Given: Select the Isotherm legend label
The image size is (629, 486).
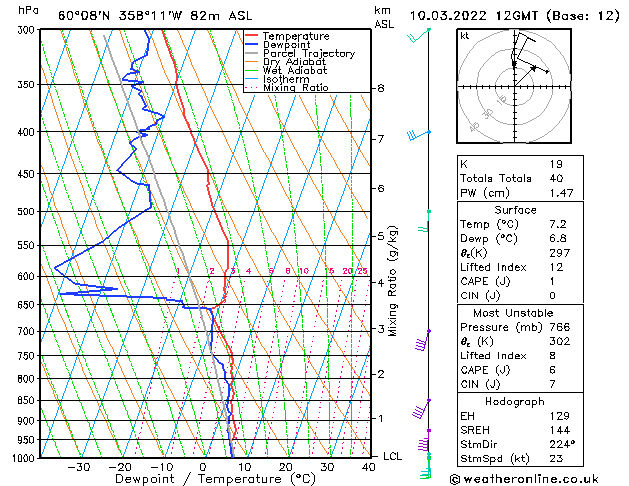Looking at the screenshot, I should click(286, 79).
